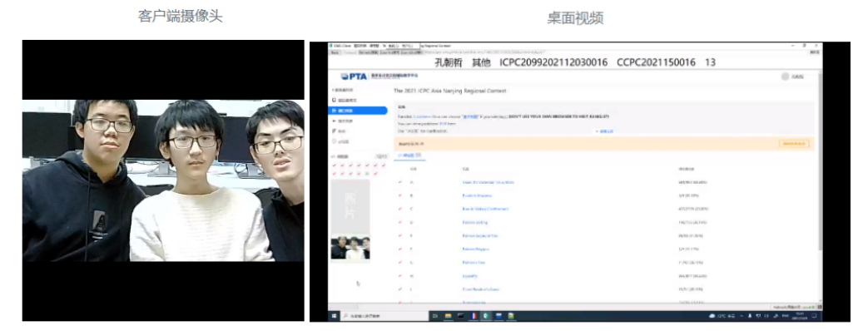Click the Windows taskbar search box
Viewport: 868px width, 331px height.
point(384,316)
